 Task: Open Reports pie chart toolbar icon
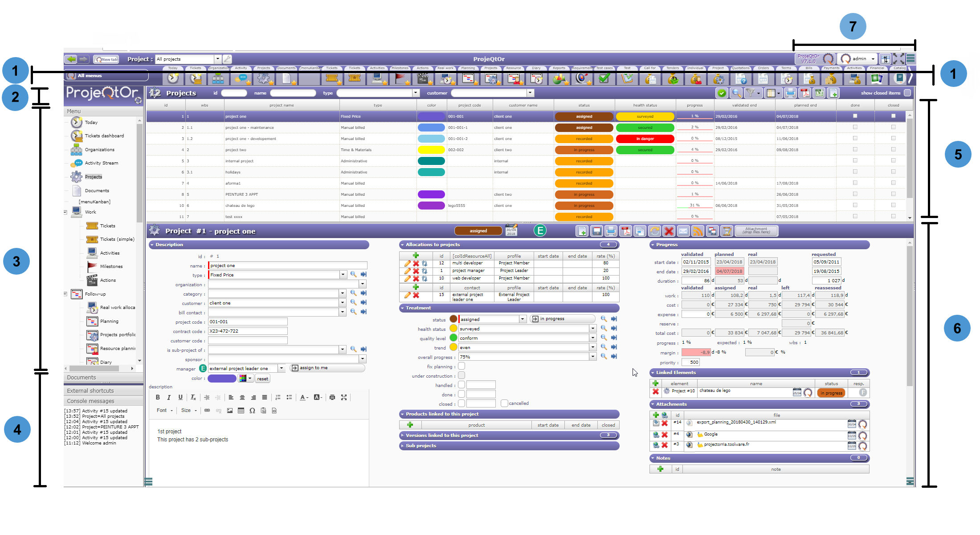click(x=559, y=79)
